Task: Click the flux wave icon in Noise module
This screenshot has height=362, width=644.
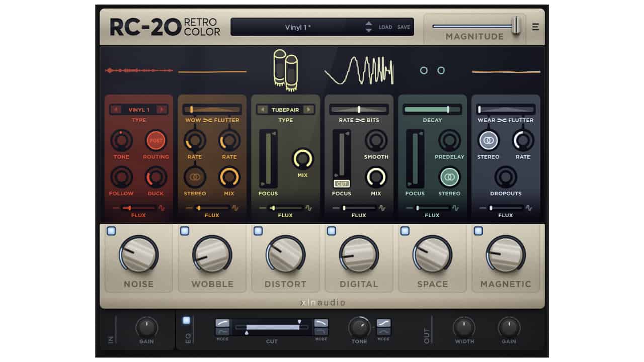Action: pyautogui.click(x=162, y=208)
